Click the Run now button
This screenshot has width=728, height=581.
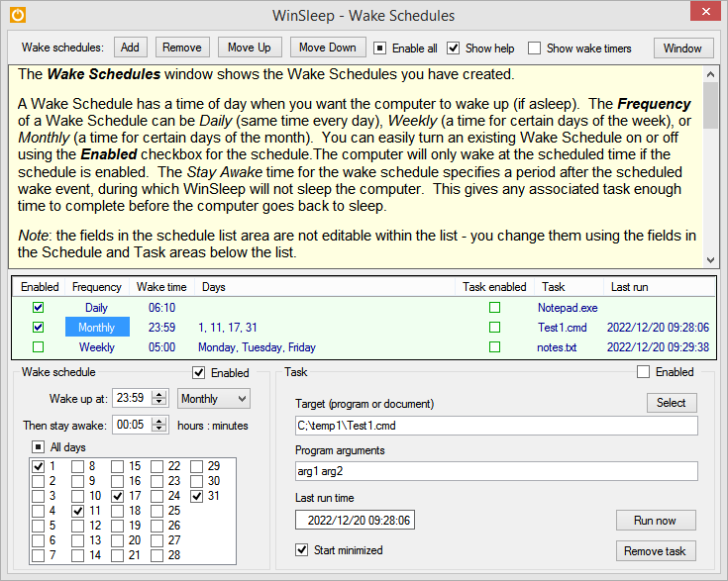[x=656, y=521]
